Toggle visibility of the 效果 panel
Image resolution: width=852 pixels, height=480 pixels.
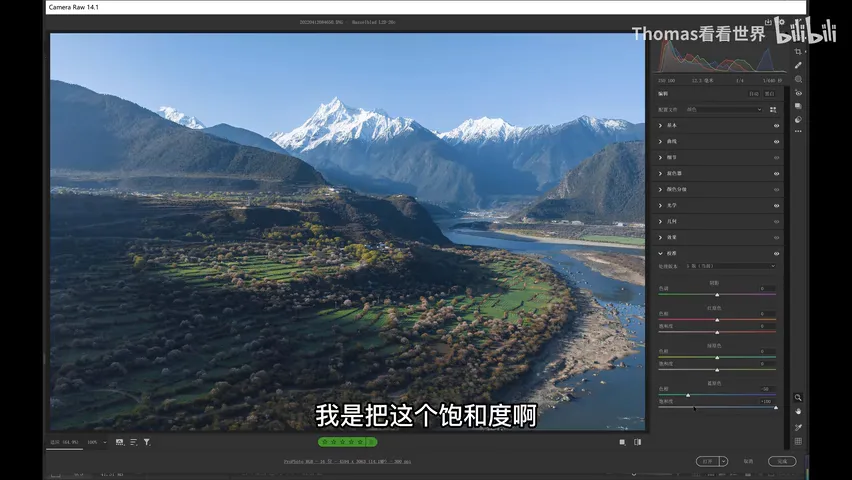pos(776,238)
